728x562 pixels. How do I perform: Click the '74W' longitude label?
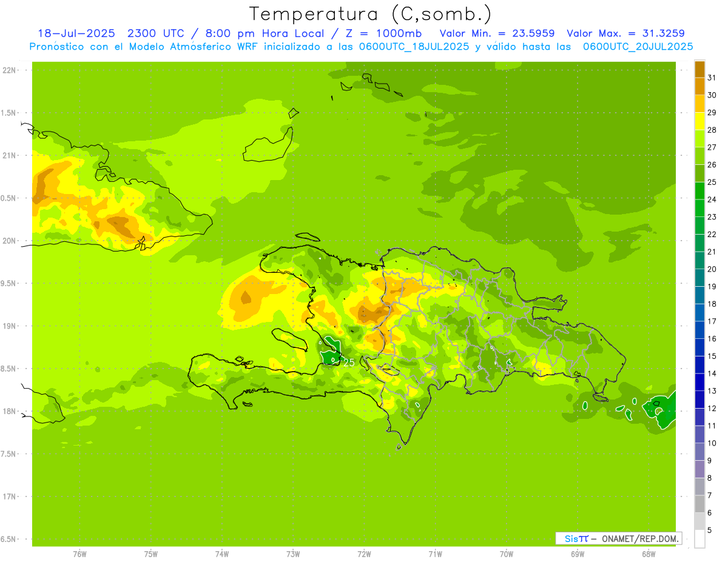(222, 554)
